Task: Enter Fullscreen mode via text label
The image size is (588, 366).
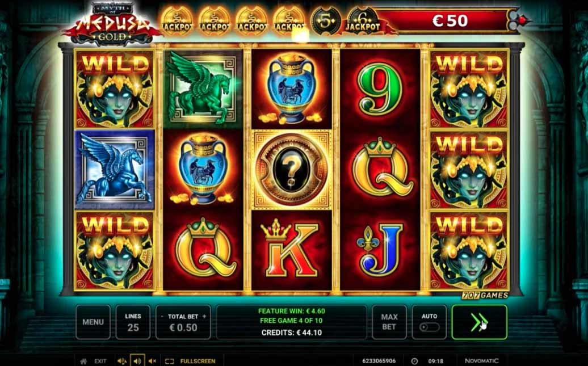Action: tap(198, 361)
